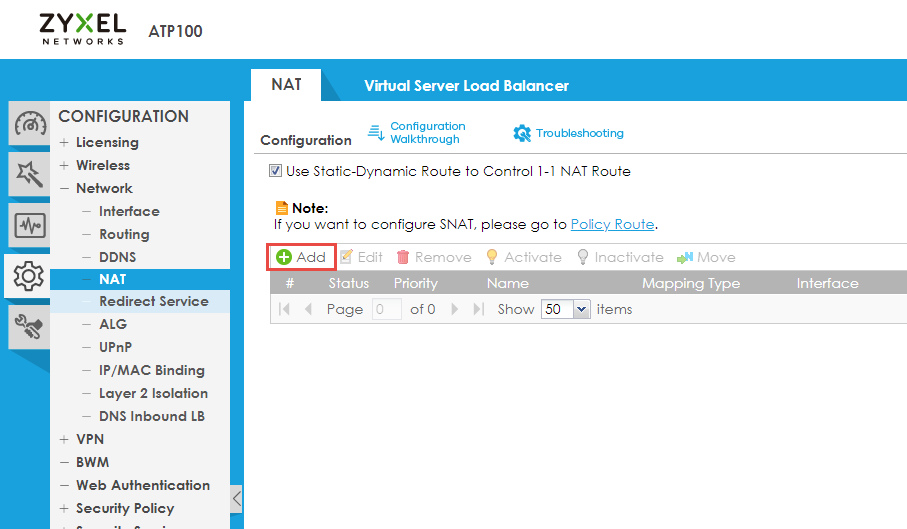The height and width of the screenshot is (529, 907).
Task: Open the Quick Setup wizard icon
Action: point(29,175)
